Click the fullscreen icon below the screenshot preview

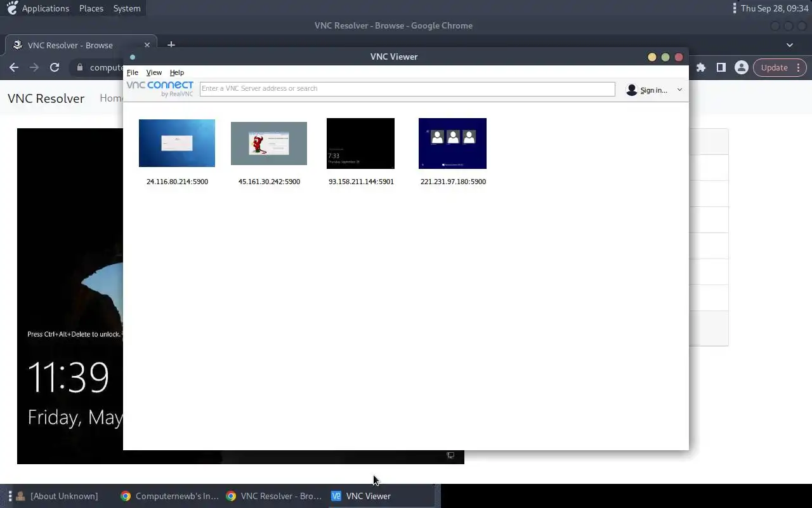450,455
